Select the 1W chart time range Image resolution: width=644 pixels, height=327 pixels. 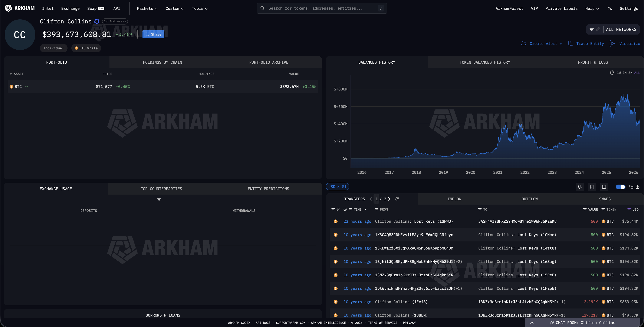618,73
